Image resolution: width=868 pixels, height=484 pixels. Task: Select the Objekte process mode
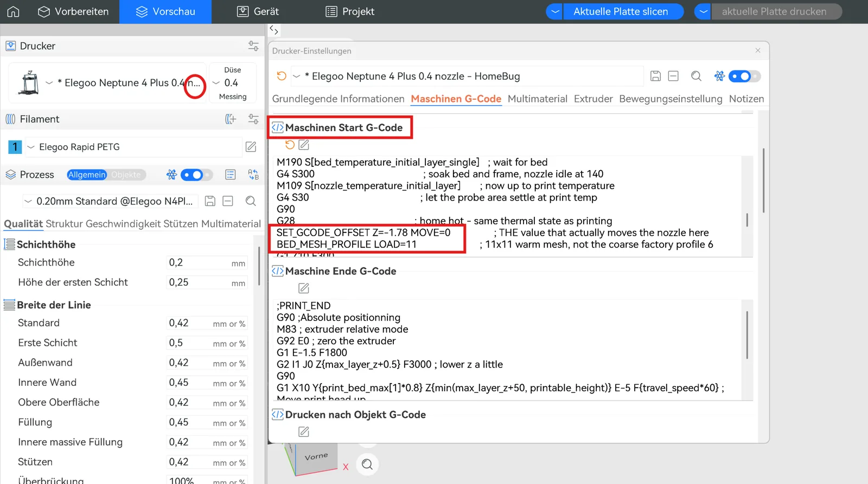[126, 175]
